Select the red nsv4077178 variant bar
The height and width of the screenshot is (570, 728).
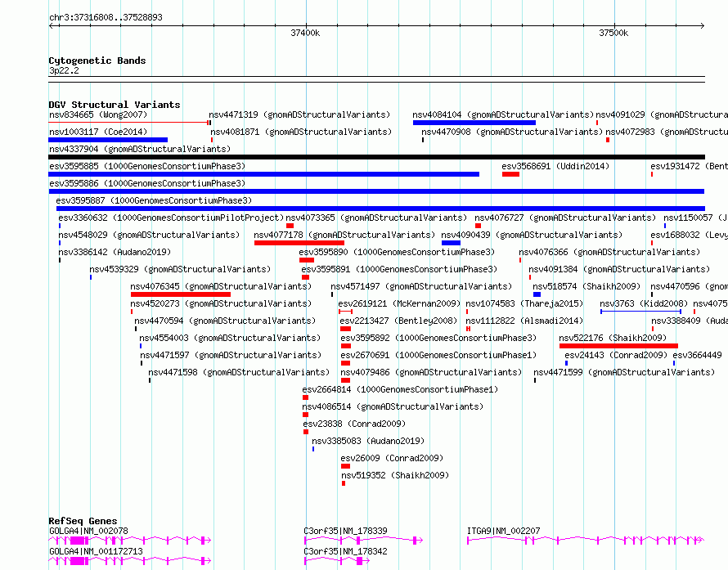(299, 243)
